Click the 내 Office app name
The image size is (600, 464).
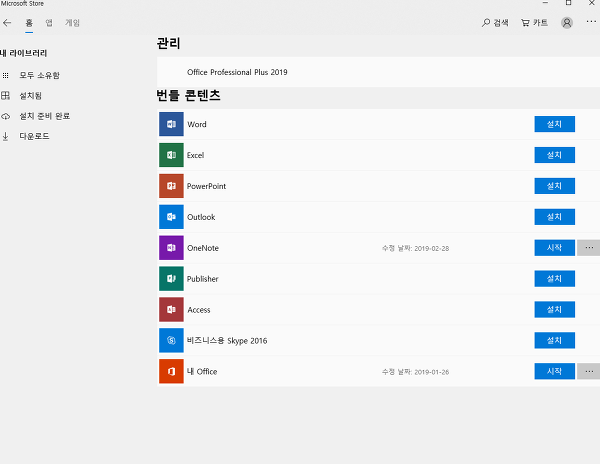pyautogui.click(x=202, y=372)
